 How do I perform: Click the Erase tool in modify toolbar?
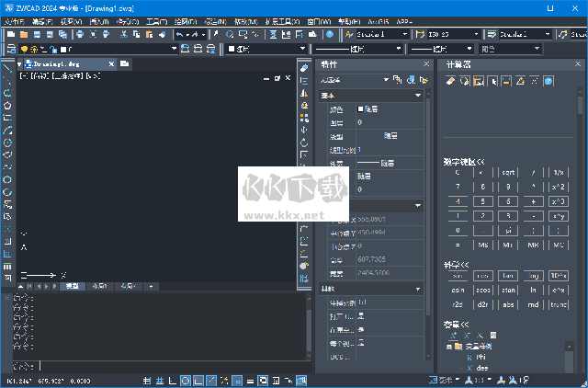point(304,68)
